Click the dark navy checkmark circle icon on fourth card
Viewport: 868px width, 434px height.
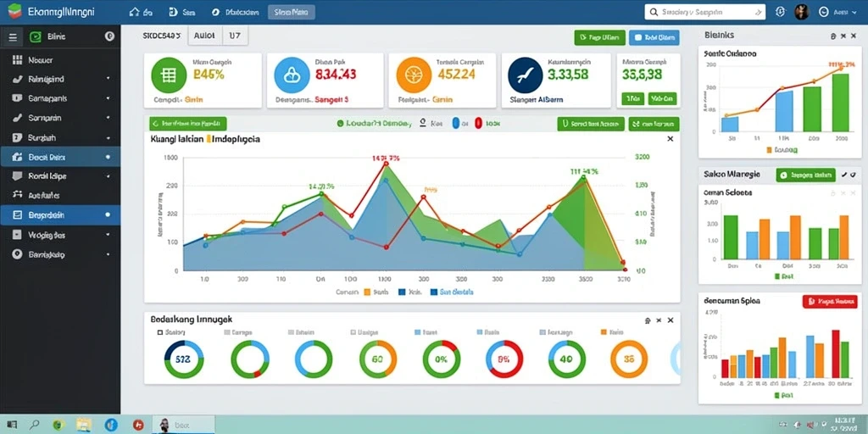coord(525,75)
